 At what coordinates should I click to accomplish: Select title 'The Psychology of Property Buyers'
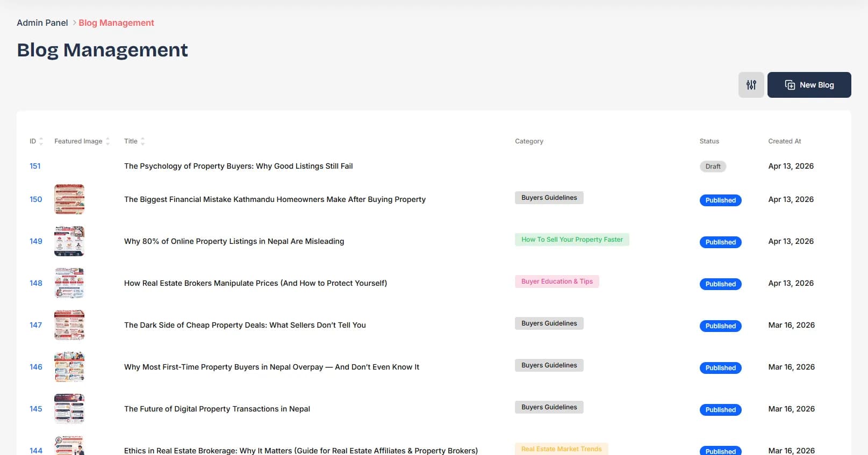(x=238, y=166)
